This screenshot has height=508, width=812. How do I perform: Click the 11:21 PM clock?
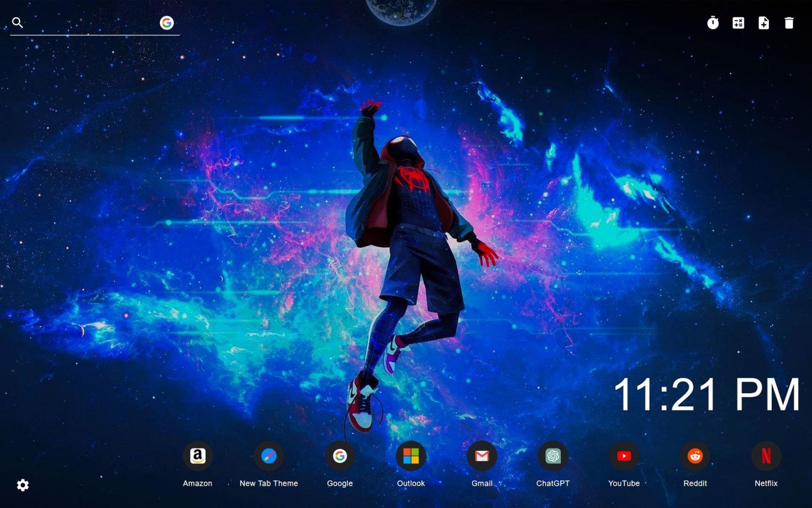point(707,395)
